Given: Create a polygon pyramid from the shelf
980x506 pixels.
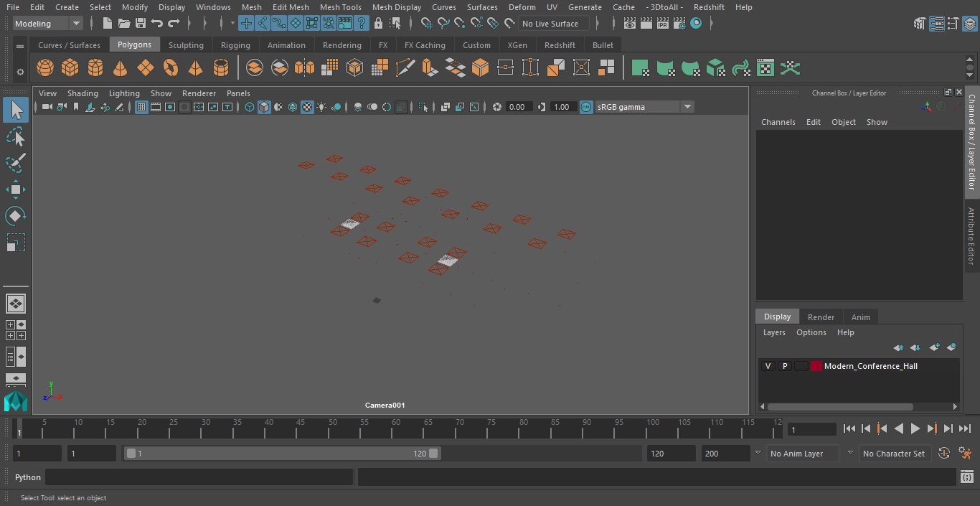Looking at the screenshot, I should pos(196,68).
